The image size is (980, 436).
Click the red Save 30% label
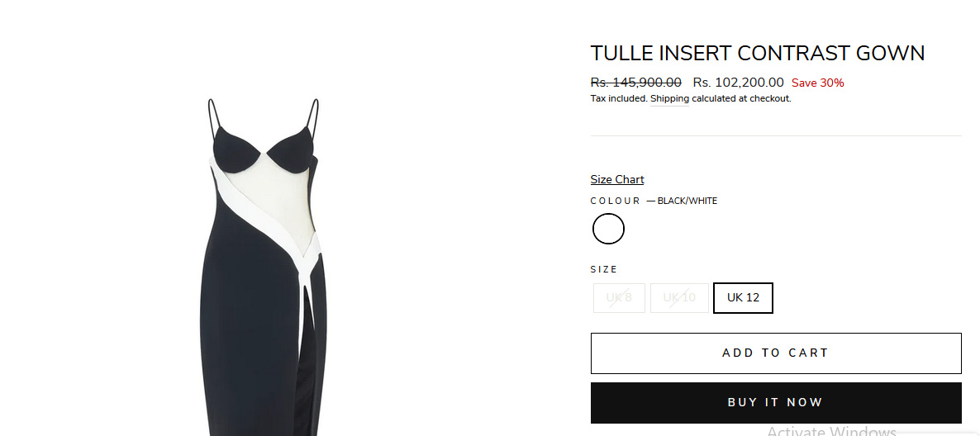pos(817,83)
